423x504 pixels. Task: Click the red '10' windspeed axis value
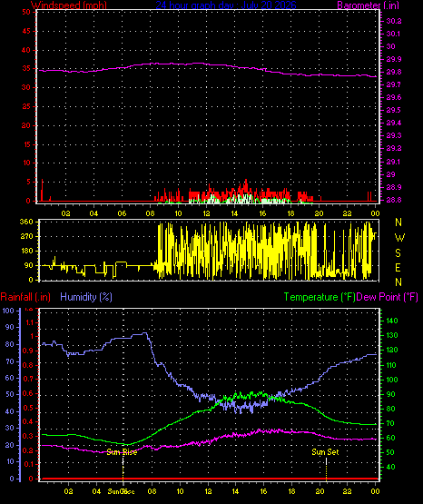26,163
